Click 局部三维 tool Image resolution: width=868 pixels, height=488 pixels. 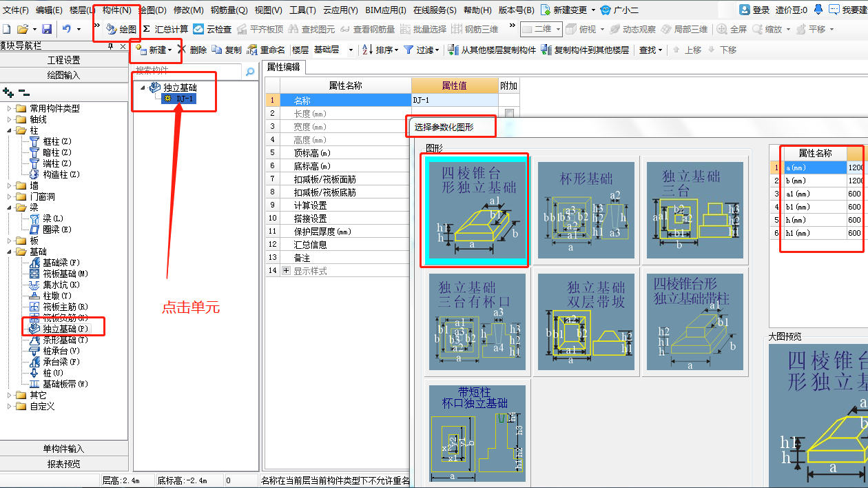(x=684, y=30)
